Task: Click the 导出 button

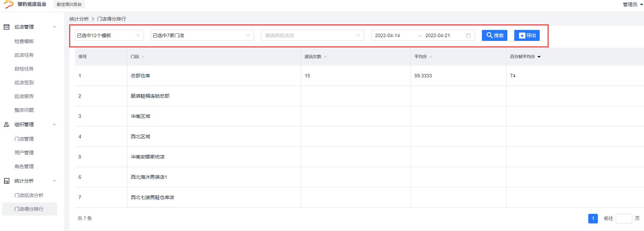Action: pyautogui.click(x=527, y=35)
